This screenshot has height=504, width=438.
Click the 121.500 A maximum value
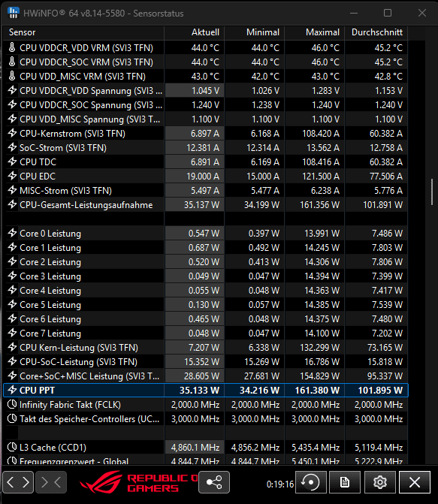click(x=321, y=177)
